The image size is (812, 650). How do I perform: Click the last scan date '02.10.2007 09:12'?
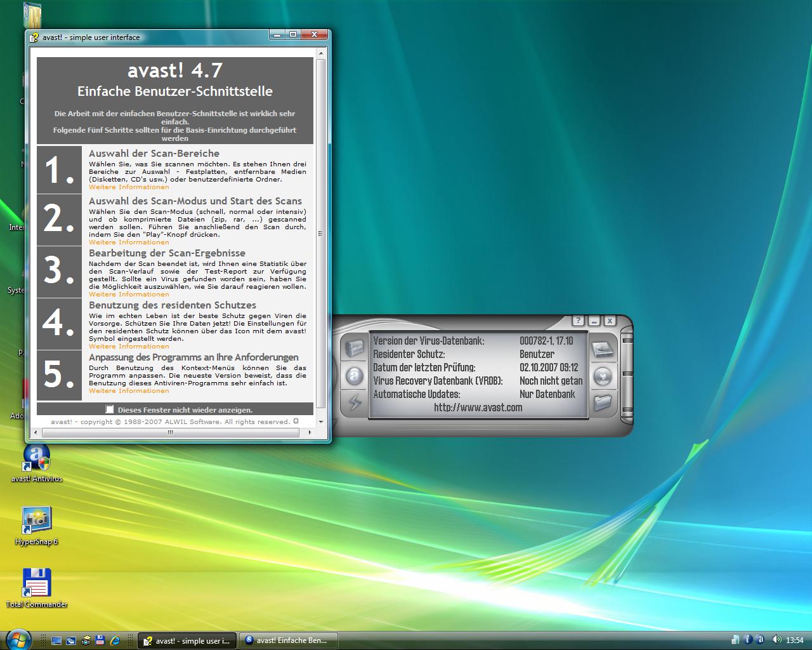click(549, 368)
